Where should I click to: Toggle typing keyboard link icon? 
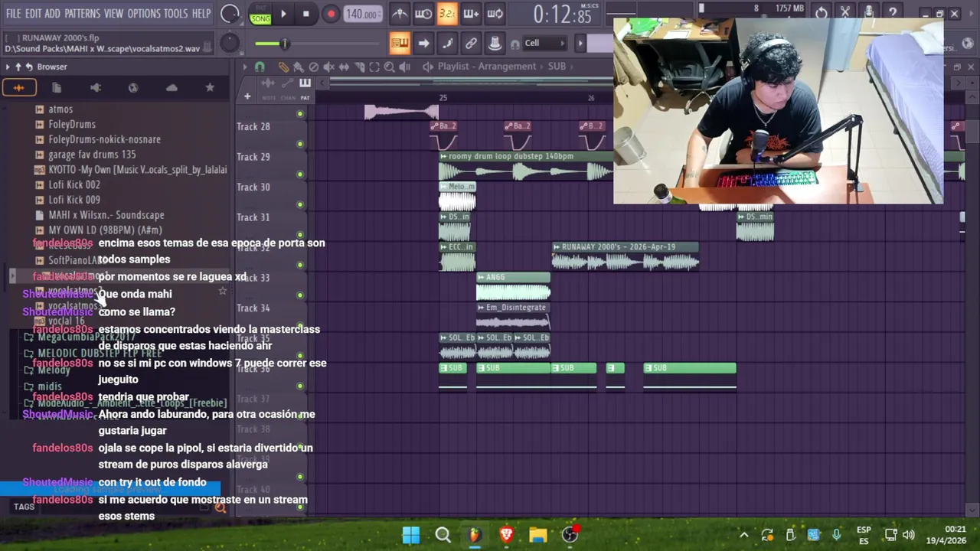(471, 43)
